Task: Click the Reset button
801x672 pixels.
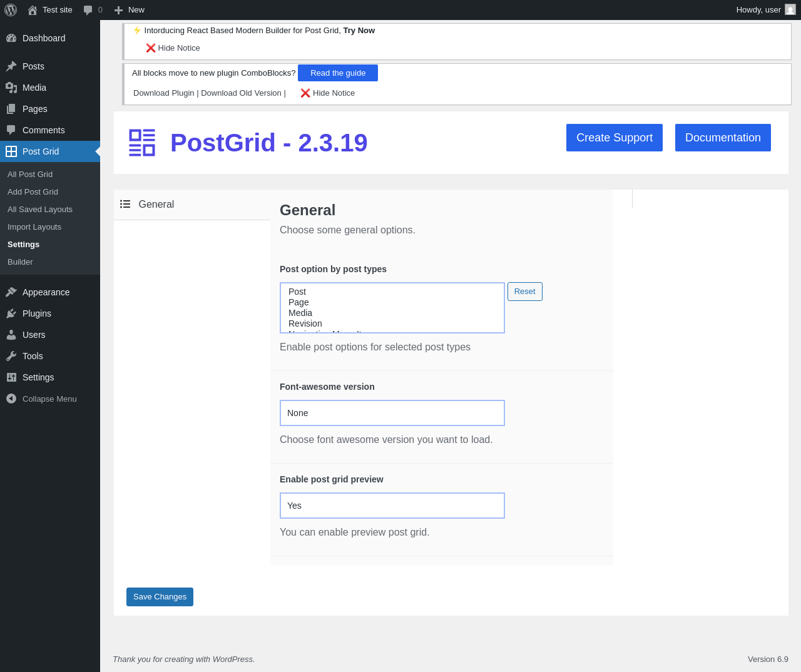Action: pos(525,292)
